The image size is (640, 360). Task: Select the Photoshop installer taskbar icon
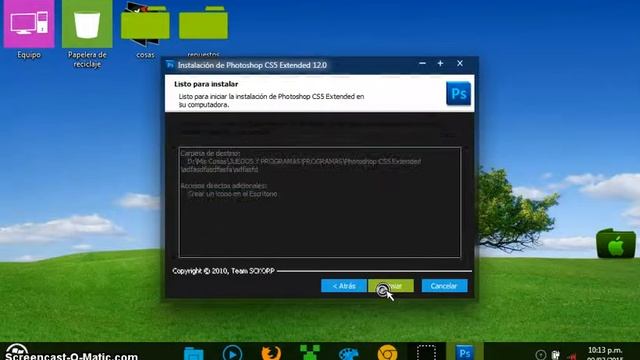[464, 353]
